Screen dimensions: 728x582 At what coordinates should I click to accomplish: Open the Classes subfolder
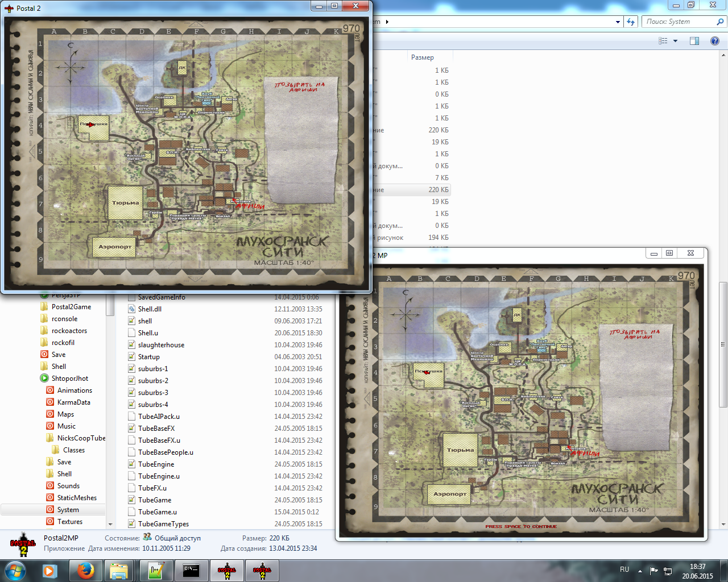73,450
